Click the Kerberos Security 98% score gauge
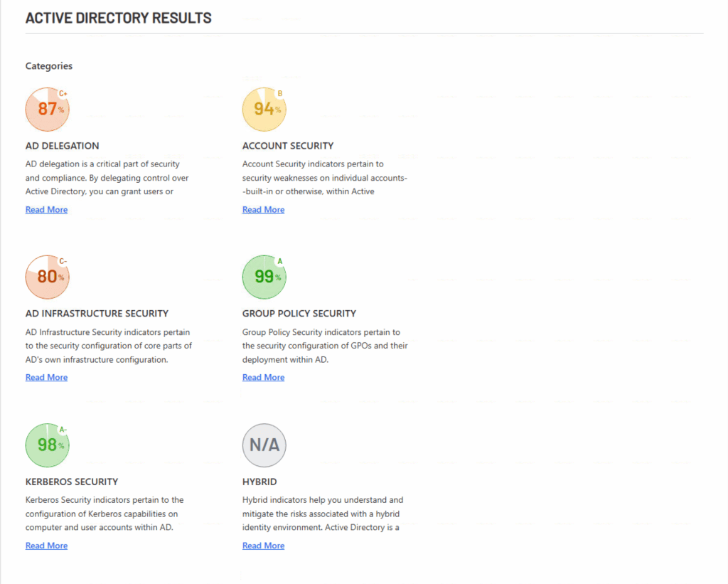Image resolution: width=728 pixels, height=584 pixels. pos(47,445)
